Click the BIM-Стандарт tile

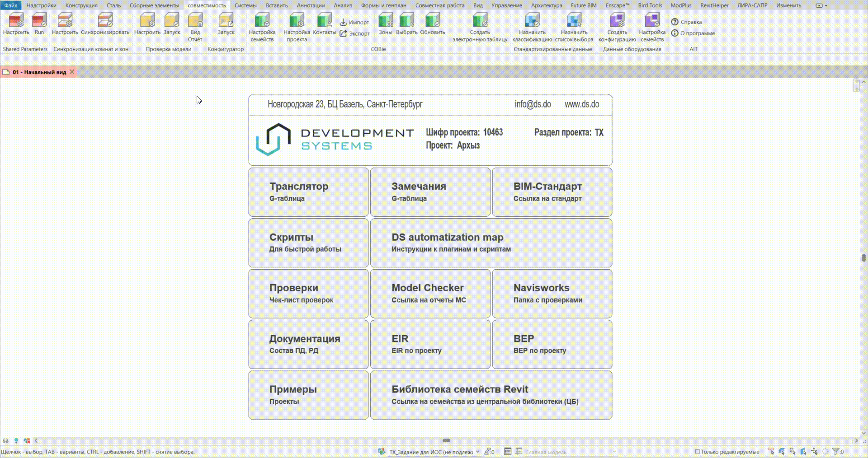552,192
